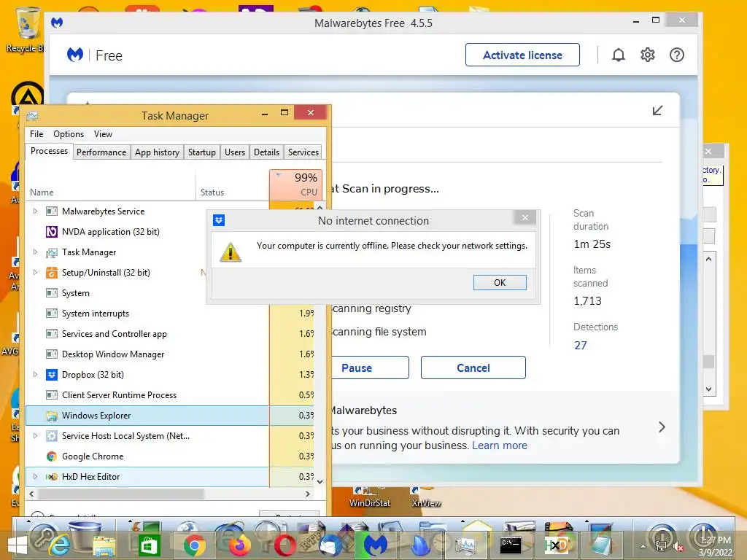Switch to the Details tab
This screenshot has width=747, height=560.
click(x=266, y=152)
